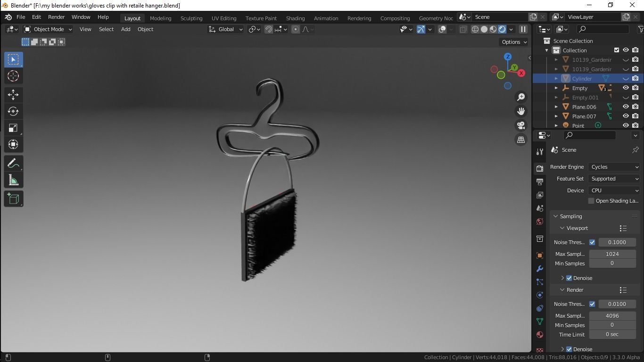Choose the Measure tool
This screenshot has height=362, width=644.
pyautogui.click(x=13, y=180)
